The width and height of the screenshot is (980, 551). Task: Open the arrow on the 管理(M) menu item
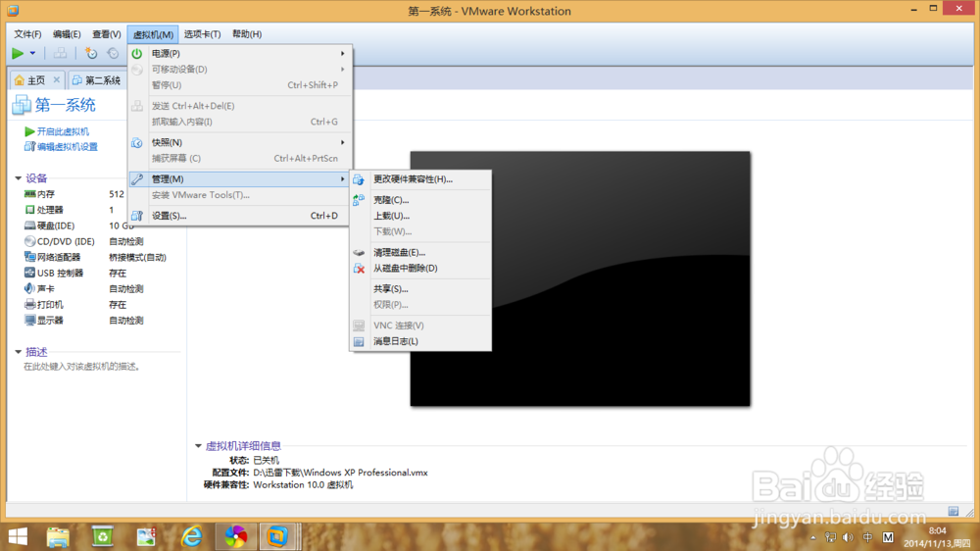click(342, 178)
